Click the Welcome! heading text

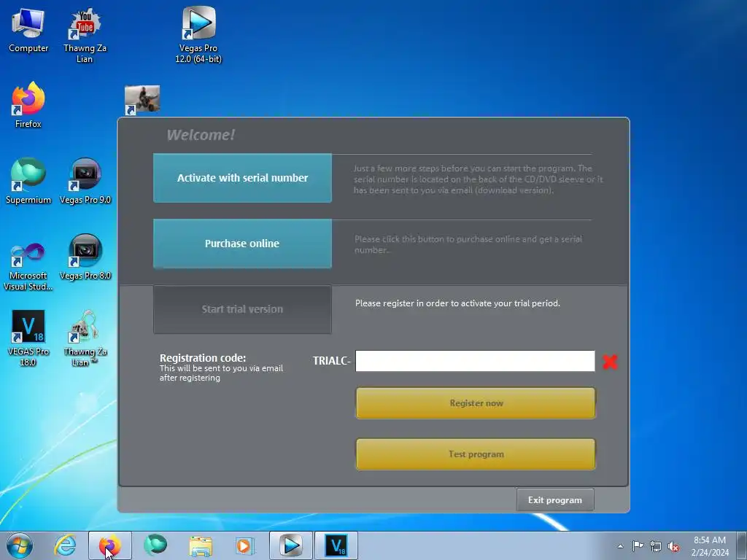point(201,135)
